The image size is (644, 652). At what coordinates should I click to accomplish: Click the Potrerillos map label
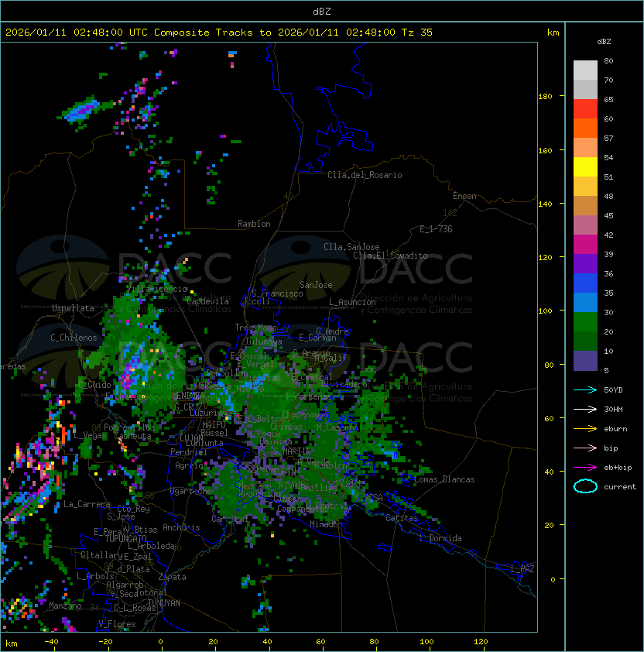point(129,427)
